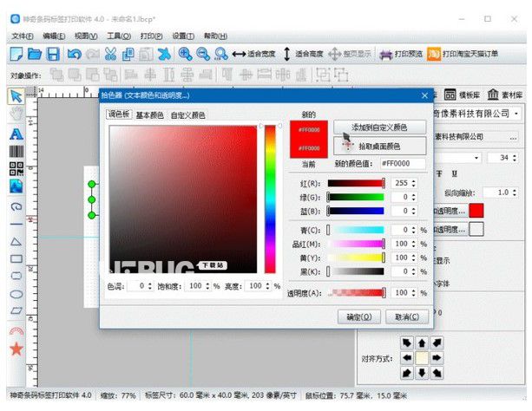Viewport: 532px width, 411px height.
Task: Select the text A tool
Action: point(16,134)
